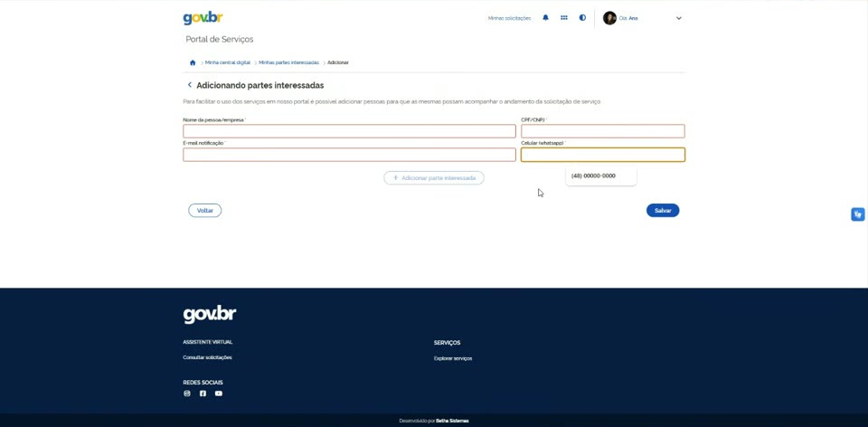Click the footer gov.br logo
This screenshot has height=427, width=868.
[210, 314]
